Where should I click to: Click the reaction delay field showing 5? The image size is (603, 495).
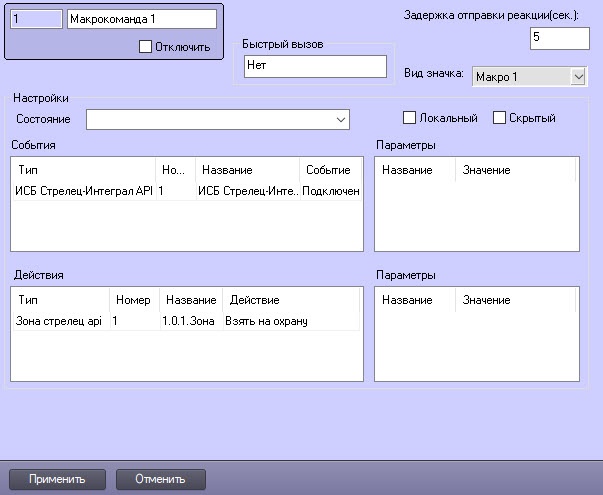pos(560,38)
